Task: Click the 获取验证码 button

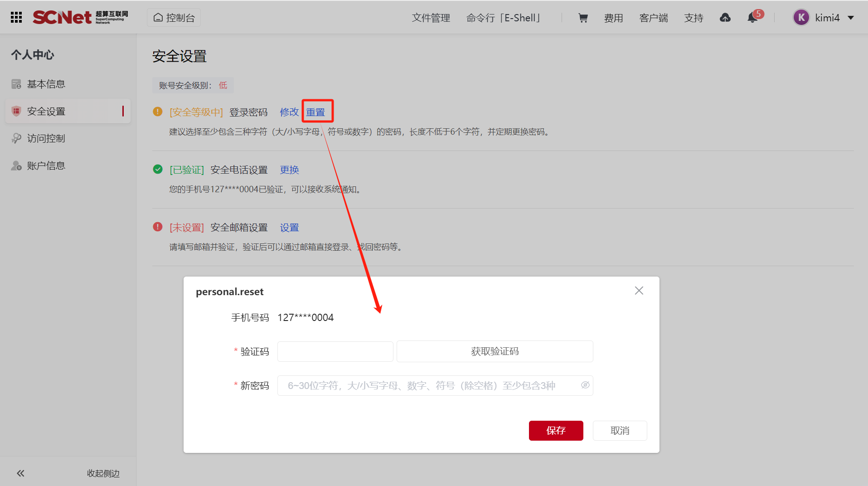Action: (495, 351)
